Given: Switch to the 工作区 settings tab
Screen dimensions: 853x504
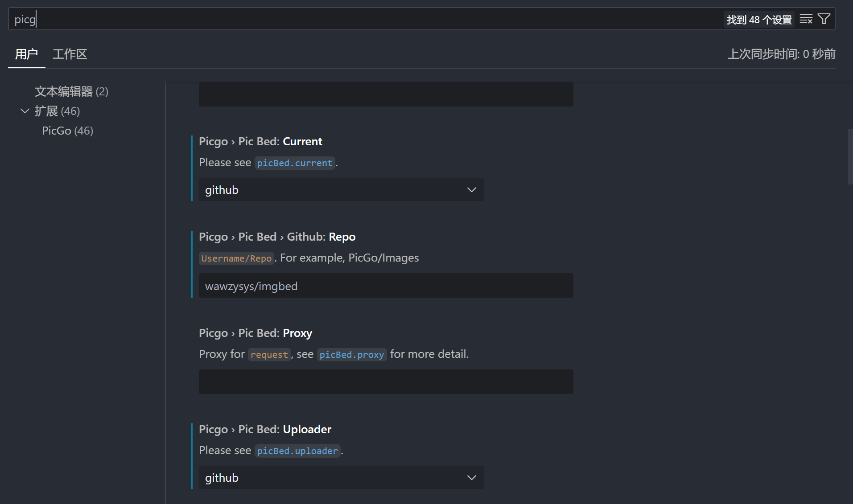Looking at the screenshot, I should pos(70,54).
